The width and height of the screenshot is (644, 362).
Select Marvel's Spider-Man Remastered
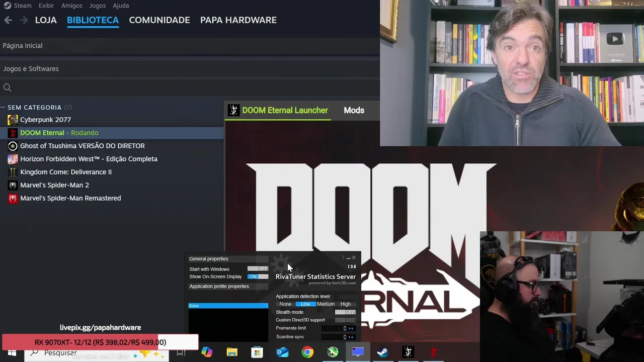[70, 198]
